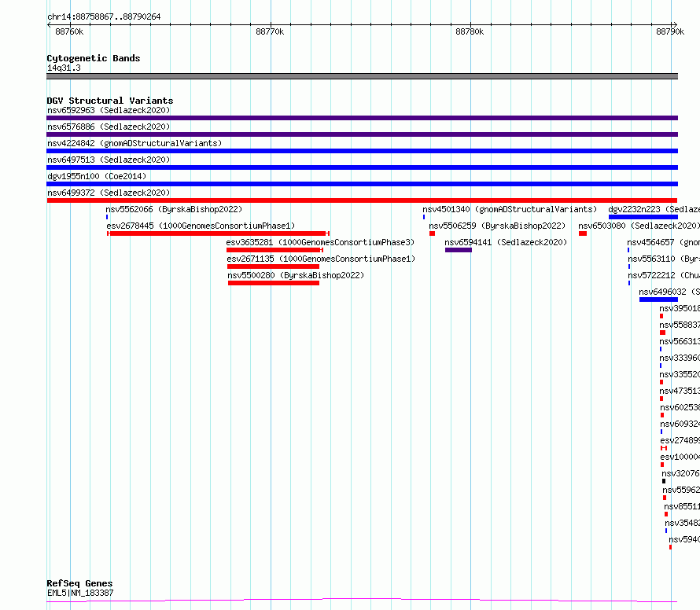The image size is (700, 610).
Task: Click the 88770k ruler label
Action: tap(270, 31)
